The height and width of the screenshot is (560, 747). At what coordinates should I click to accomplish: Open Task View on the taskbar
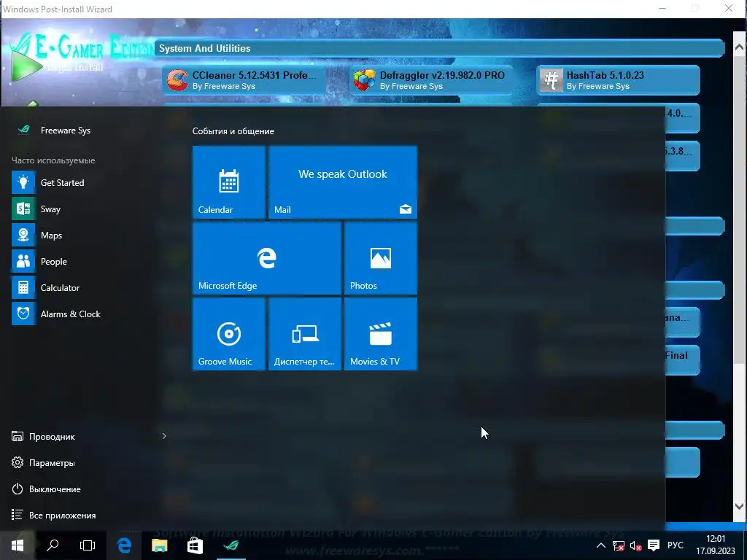tap(88, 545)
